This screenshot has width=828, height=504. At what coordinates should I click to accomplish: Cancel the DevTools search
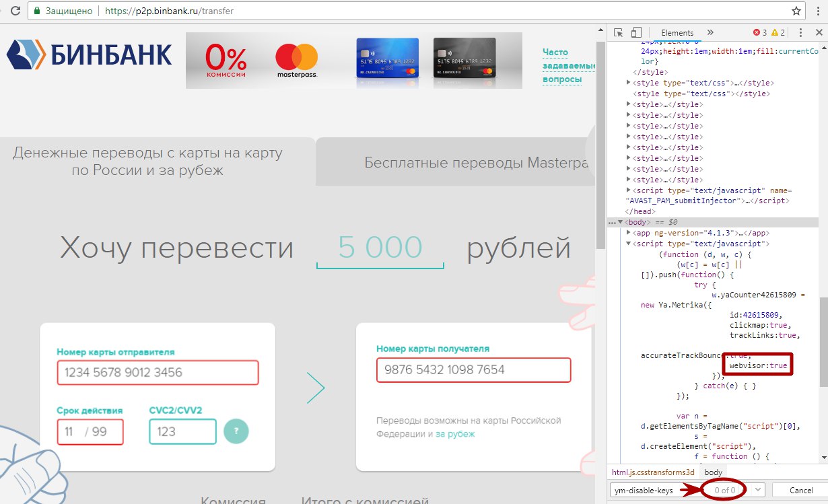click(x=800, y=490)
